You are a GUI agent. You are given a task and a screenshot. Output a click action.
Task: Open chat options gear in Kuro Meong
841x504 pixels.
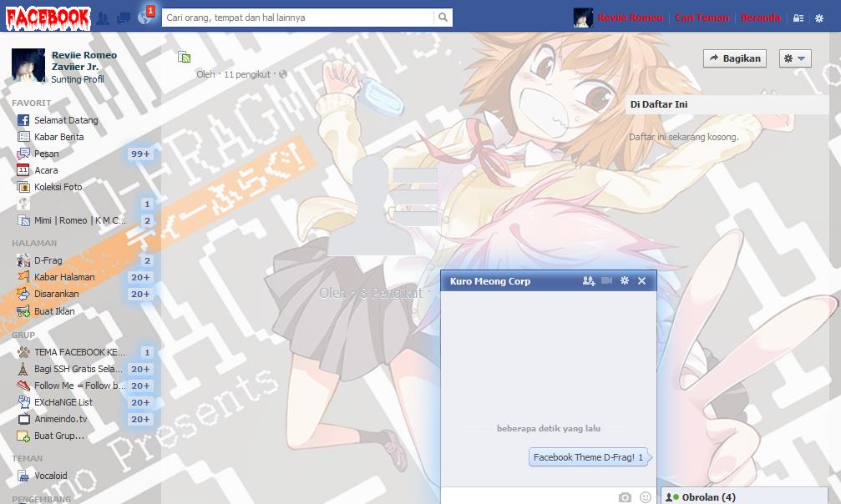click(625, 280)
